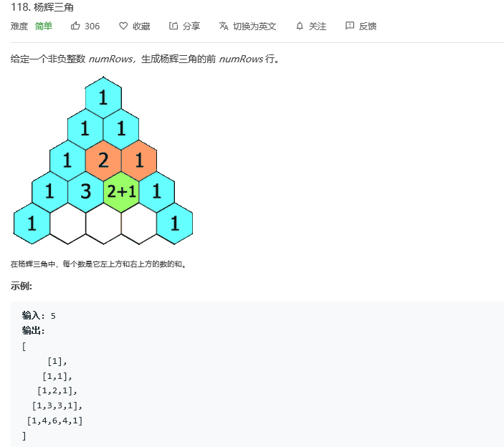Click the 难度 label
Image resolution: width=504 pixels, height=447 pixels.
coord(19,27)
